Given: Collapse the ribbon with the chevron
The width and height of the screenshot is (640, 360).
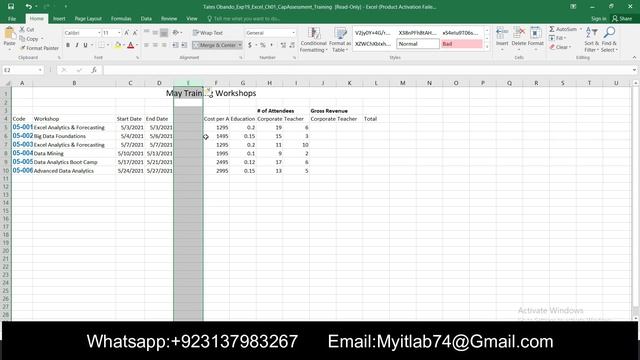Looking at the screenshot, I should tap(634, 58).
